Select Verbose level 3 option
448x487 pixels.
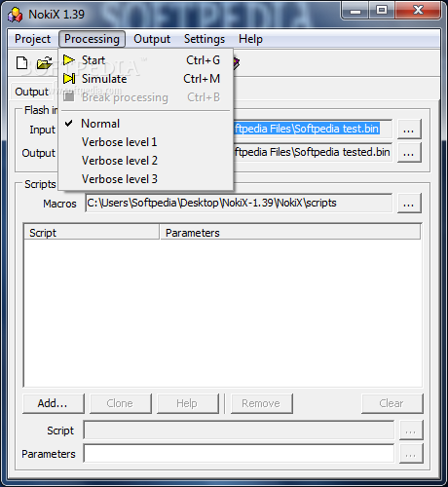(146, 179)
